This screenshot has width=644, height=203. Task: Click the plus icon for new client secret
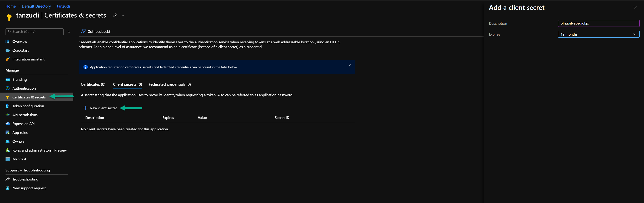(85, 108)
